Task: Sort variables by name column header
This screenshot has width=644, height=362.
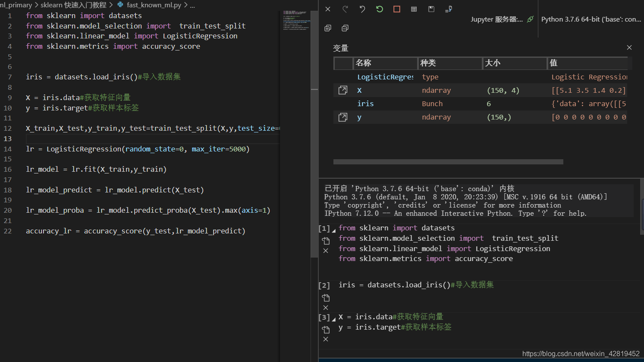Action: (385, 63)
